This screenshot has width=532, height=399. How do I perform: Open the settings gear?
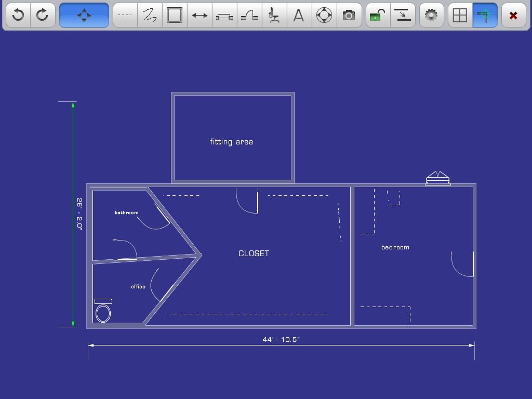[x=431, y=15]
